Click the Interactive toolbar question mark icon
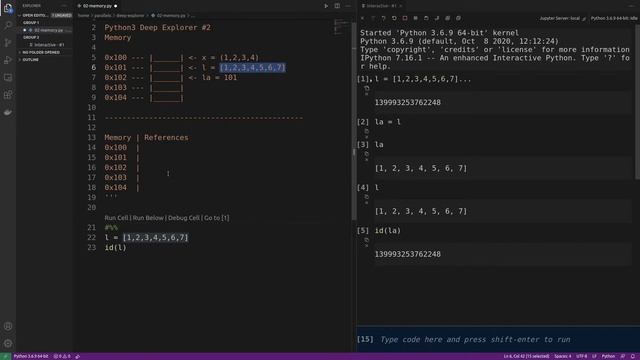640x360 pixels. point(383,18)
